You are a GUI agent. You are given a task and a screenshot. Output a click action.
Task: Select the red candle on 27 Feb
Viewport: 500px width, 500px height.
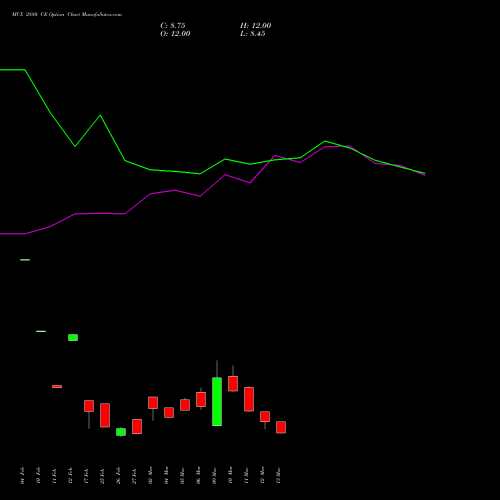click(137, 426)
